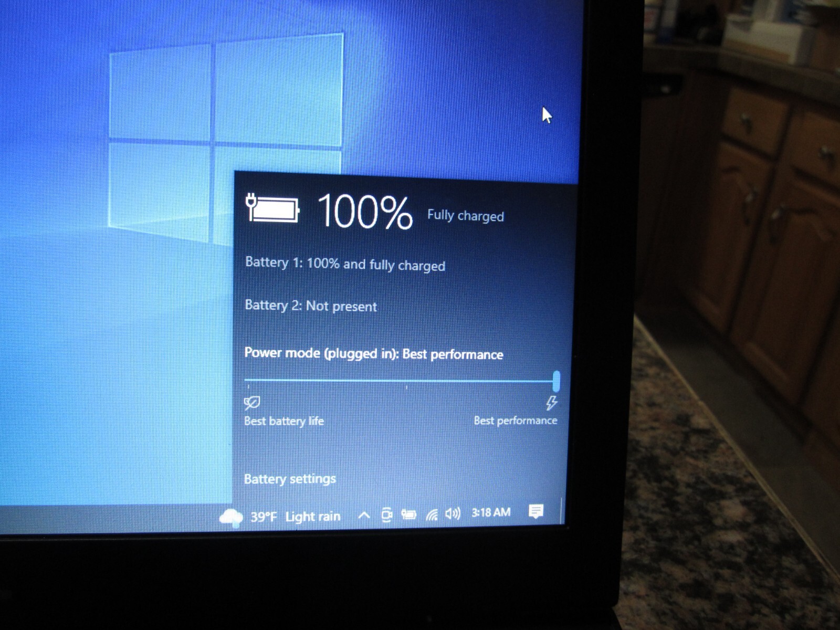
Task: Click the weather cloud icon on taskbar
Action: coord(231,518)
